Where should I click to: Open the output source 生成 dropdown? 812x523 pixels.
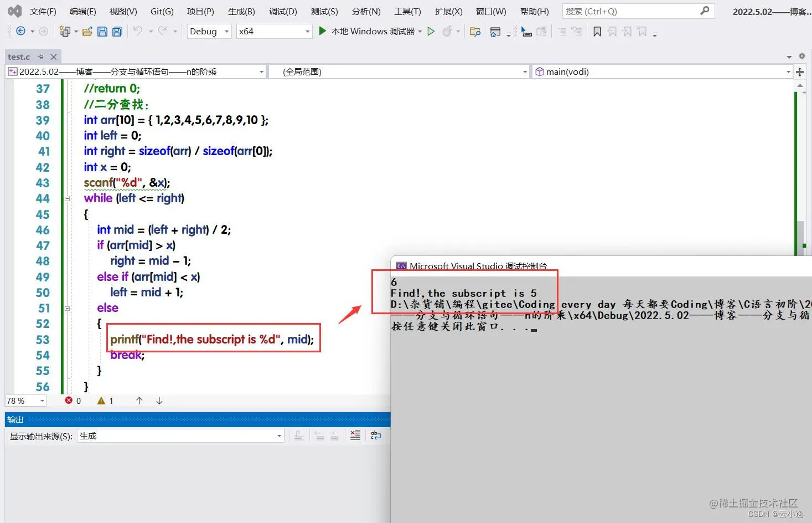coord(180,436)
